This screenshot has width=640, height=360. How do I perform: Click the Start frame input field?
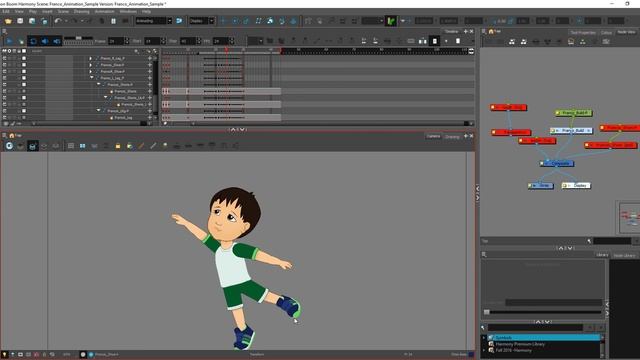click(152, 41)
